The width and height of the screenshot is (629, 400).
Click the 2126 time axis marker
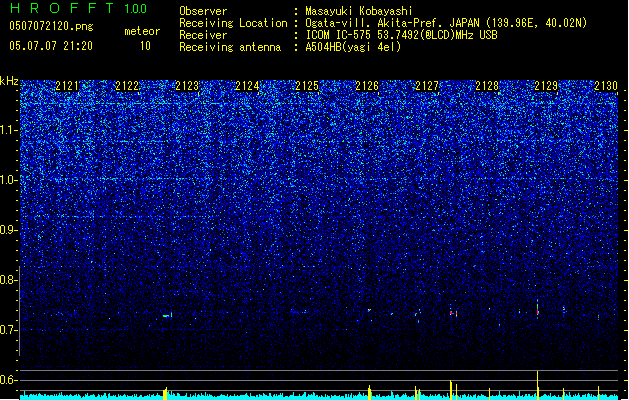(367, 86)
